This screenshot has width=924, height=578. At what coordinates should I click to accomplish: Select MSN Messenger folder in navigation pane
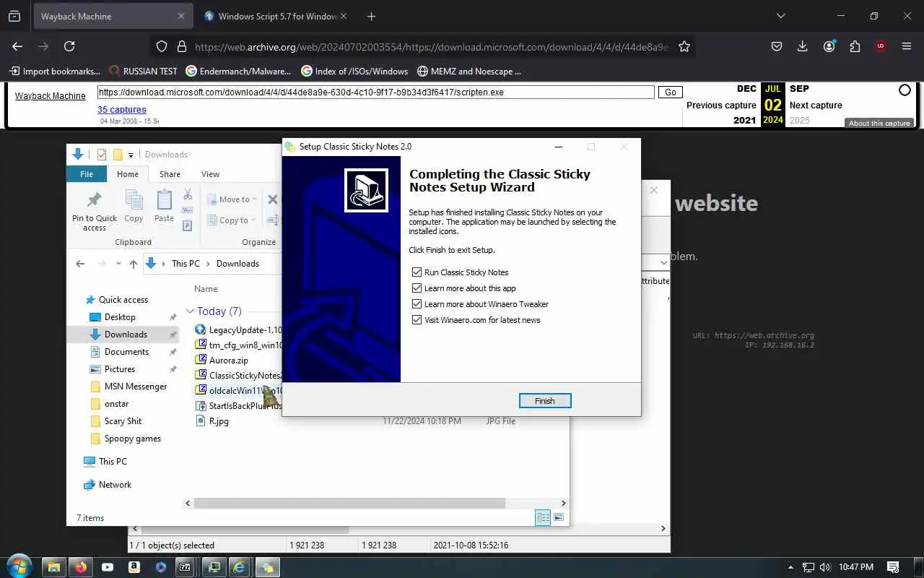point(136,387)
